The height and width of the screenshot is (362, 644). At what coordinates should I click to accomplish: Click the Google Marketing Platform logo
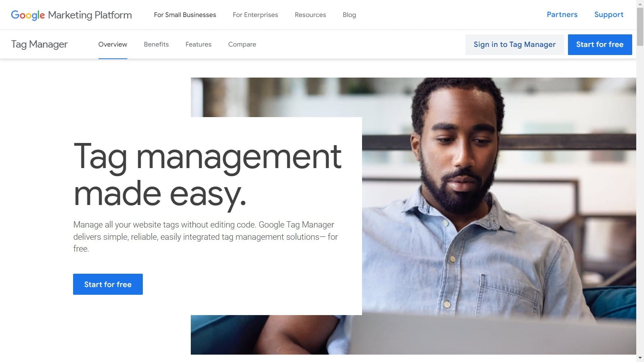point(71,15)
